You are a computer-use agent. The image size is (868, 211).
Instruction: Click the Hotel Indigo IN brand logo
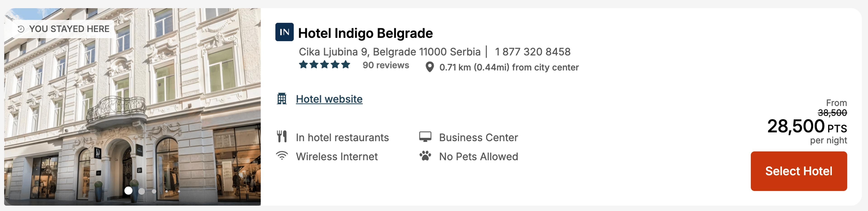(284, 32)
